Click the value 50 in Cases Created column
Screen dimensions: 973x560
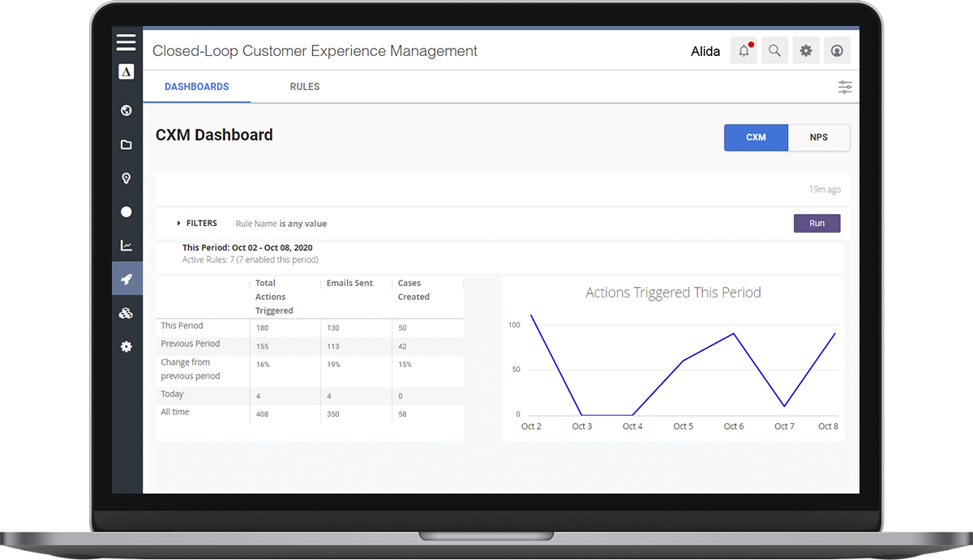coord(403,328)
